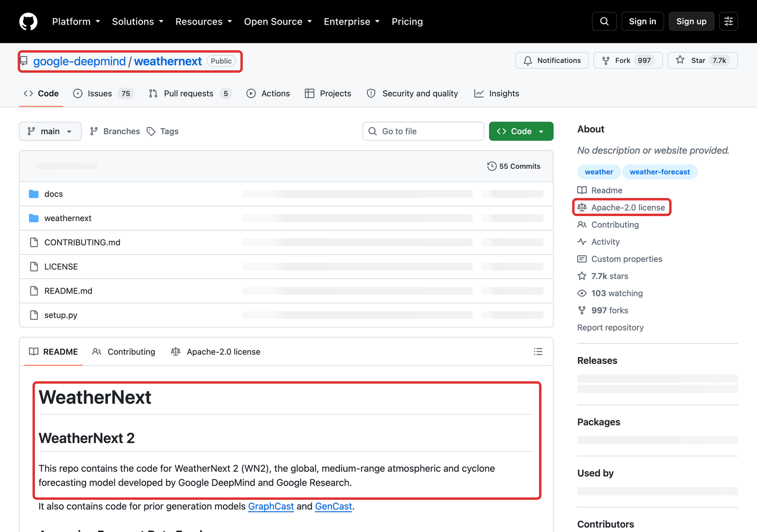Click the star icon beside 7.7k stars
Screen dimensions: 757x532
pyautogui.click(x=582, y=276)
